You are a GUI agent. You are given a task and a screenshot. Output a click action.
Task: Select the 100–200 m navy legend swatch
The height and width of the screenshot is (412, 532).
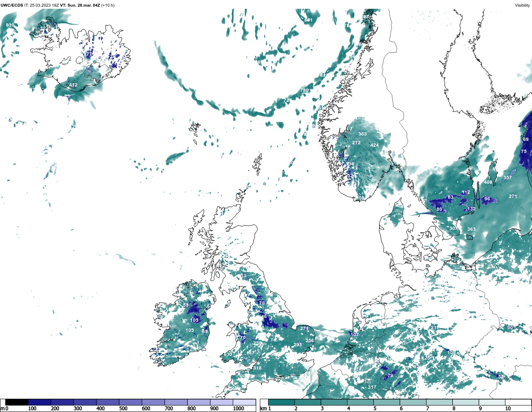39,402
